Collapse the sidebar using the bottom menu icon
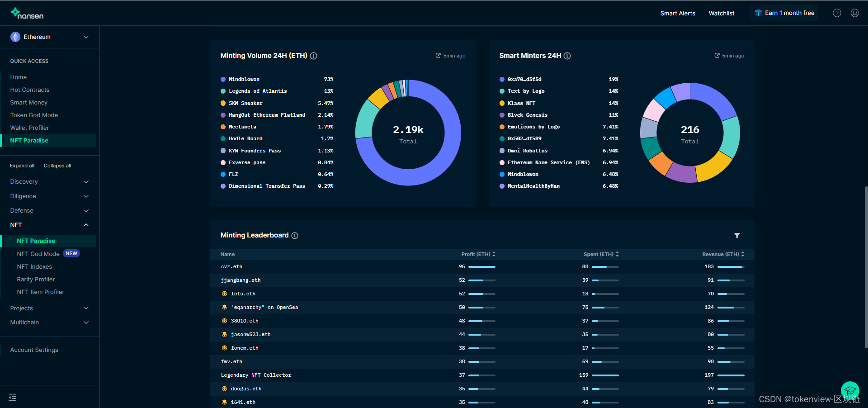This screenshot has width=868, height=408. click(x=13, y=397)
